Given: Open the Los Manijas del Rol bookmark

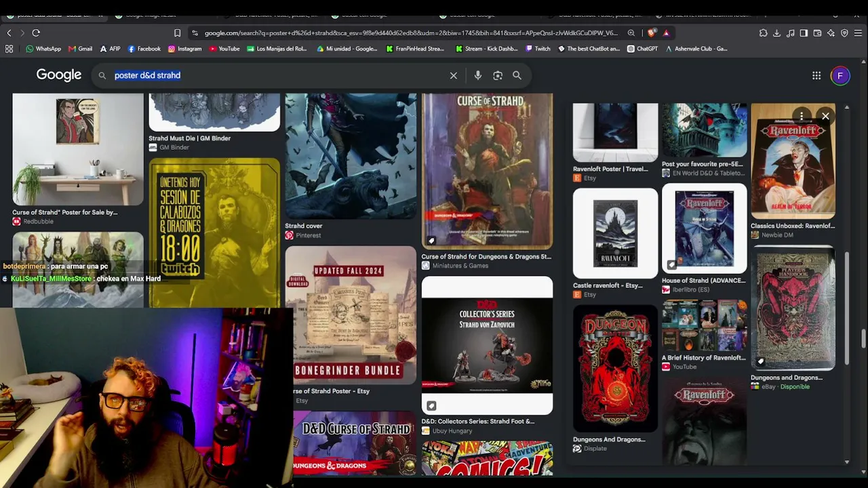Looking at the screenshot, I should (x=277, y=49).
